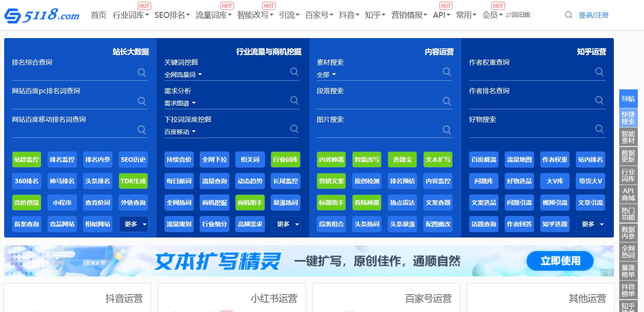Click the 5118.com logo
The height and width of the screenshot is (312, 644).
pyautogui.click(x=42, y=15)
